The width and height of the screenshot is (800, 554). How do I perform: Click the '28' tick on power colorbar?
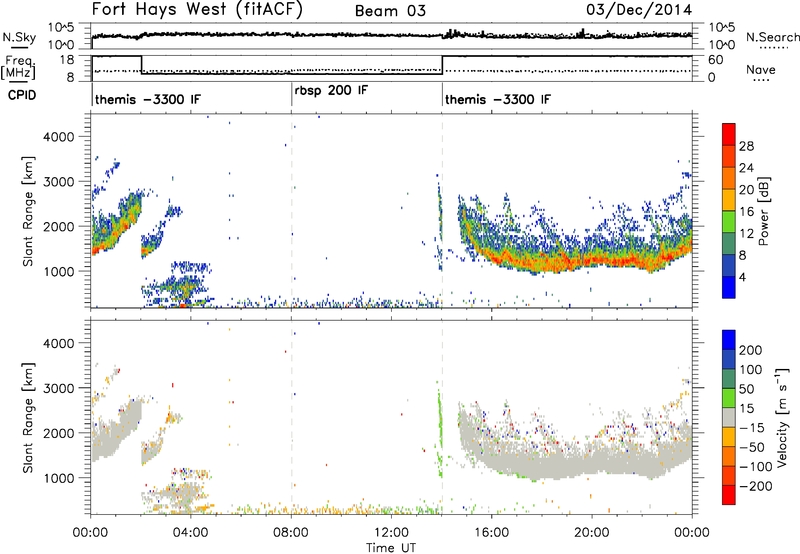tap(746, 146)
